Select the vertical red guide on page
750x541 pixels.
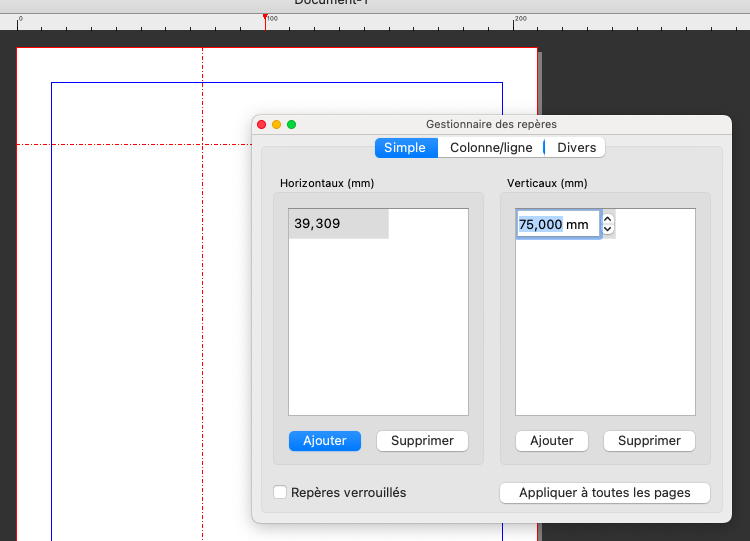click(x=203, y=300)
